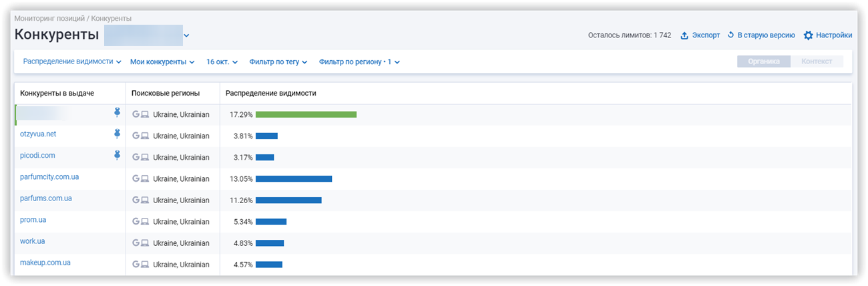Unpin the otzyvua.net competitor

coord(118,134)
